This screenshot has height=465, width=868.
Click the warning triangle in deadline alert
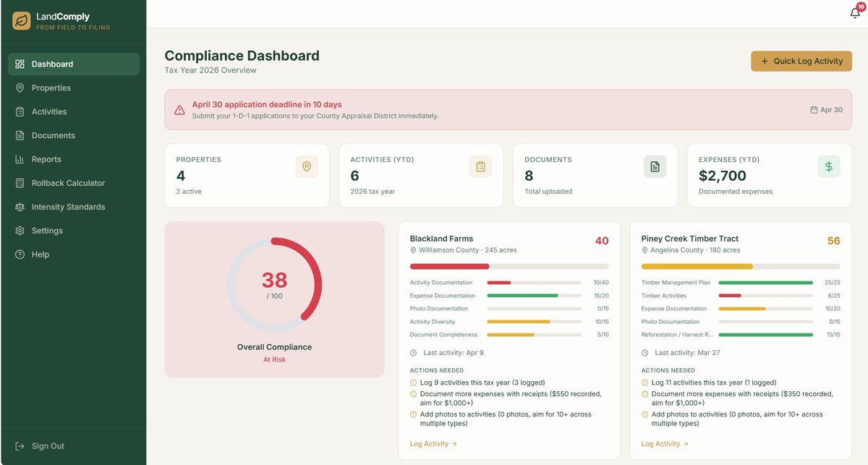(179, 110)
